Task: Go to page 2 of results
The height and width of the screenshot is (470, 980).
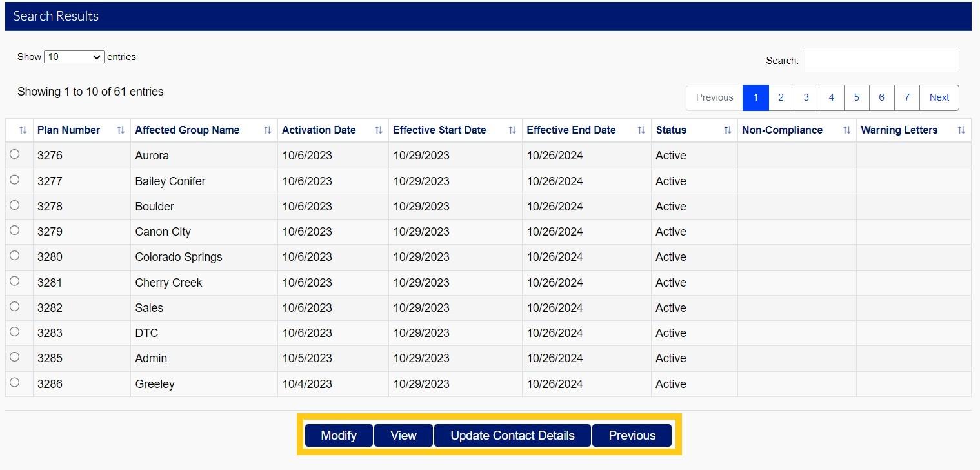Action: [781, 97]
